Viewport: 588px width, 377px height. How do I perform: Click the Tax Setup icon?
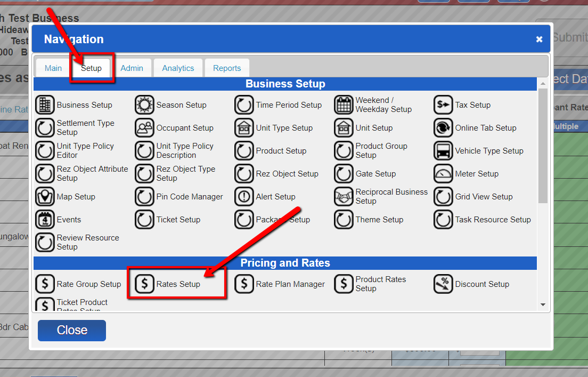(443, 105)
